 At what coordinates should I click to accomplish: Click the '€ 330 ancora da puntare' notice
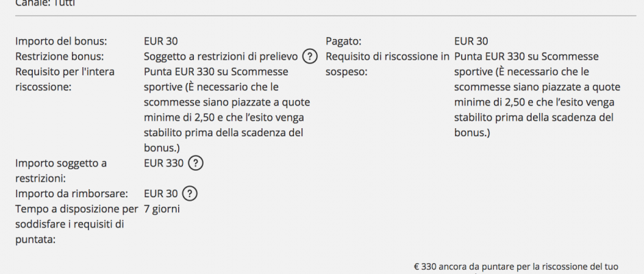pyautogui.click(x=516, y=267)
